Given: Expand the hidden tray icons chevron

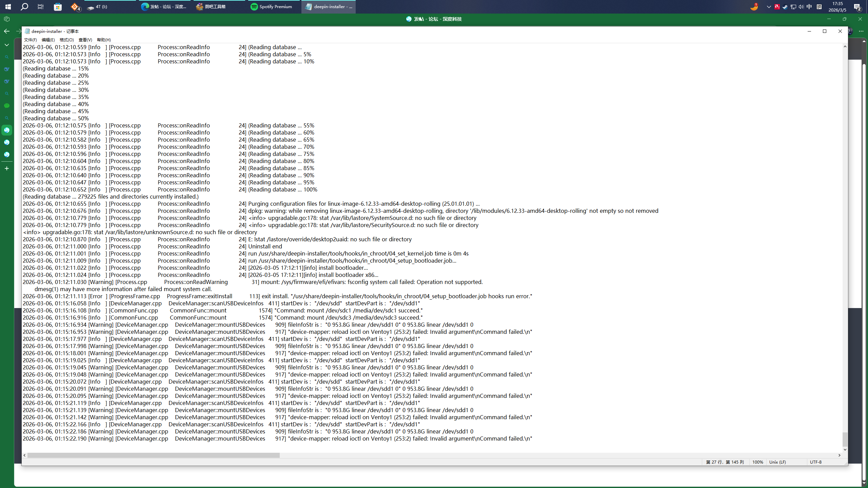Looking at the screenshot, I should coord(769,7).
